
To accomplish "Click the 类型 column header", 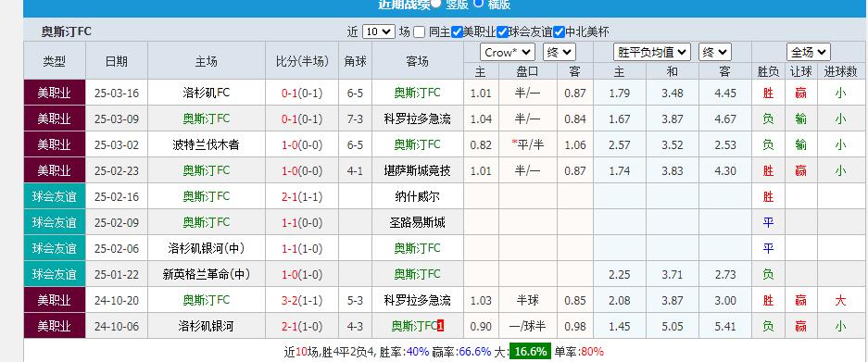I will (55, 61).
